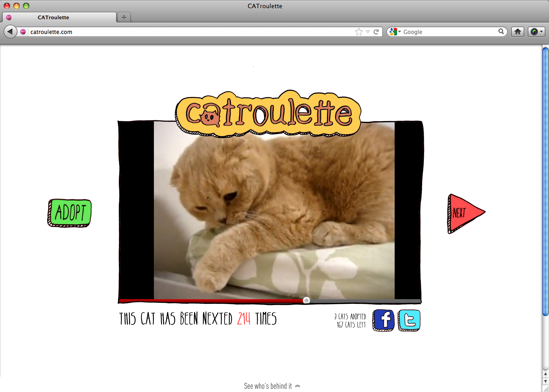
Task: Open Google search engine dropdown
Action: [395, 32]
